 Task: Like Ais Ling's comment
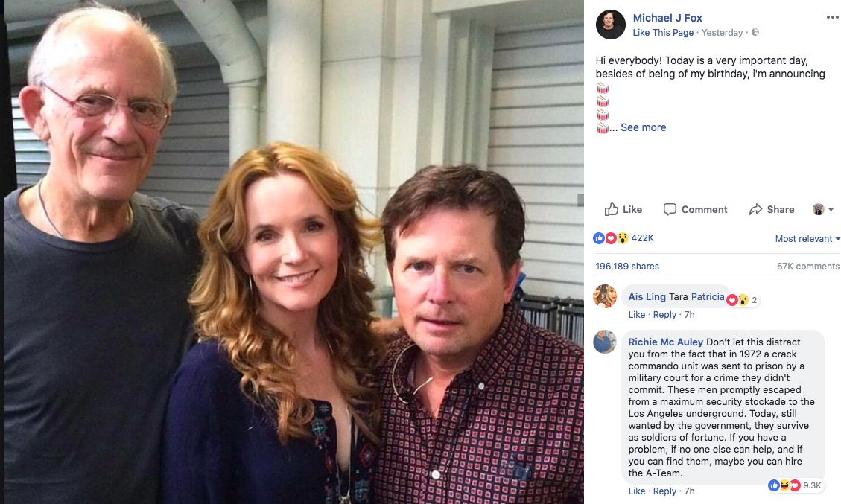tap(636, 315)
